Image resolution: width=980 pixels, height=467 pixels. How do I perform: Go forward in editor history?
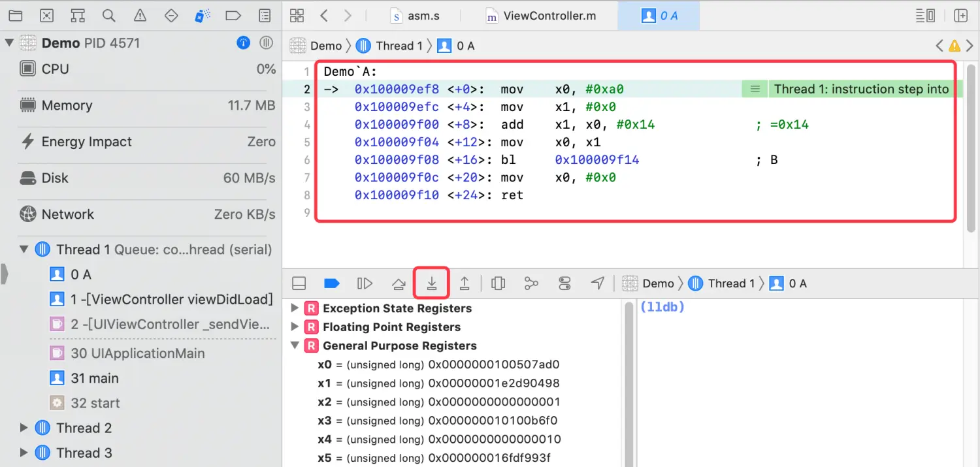348,16
